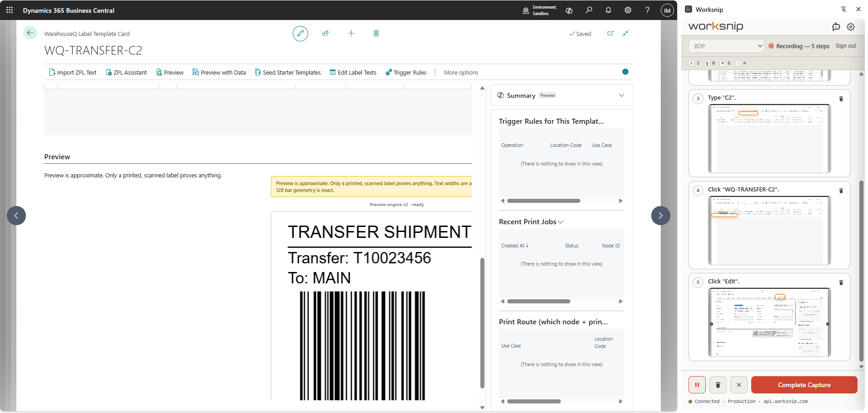Open step 5 screenshot thumbnail in Worksnip
The width and height of the screenshot is (868, 413).
pyautogui.click(x=769, y=322)
